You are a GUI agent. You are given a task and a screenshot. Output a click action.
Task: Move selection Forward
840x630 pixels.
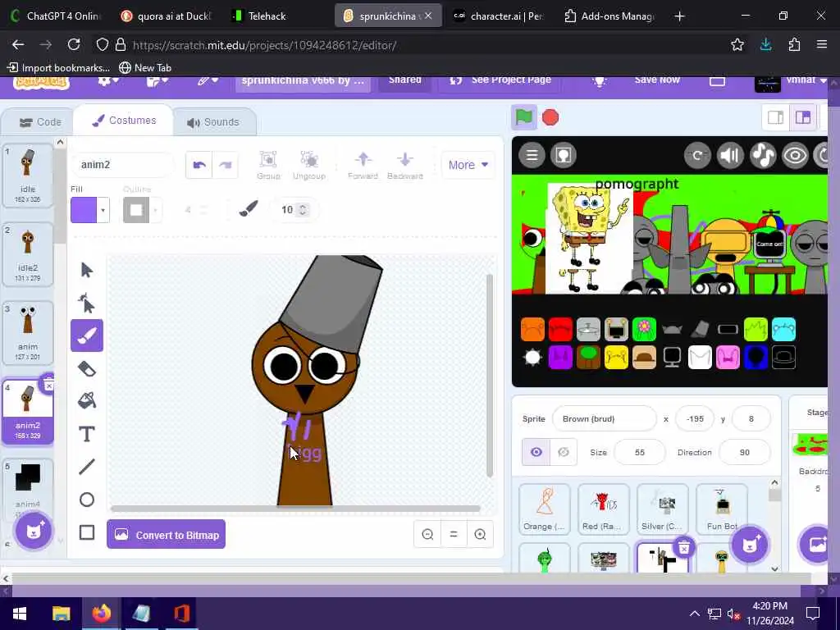pyautogui.click(x=363, y=165)
